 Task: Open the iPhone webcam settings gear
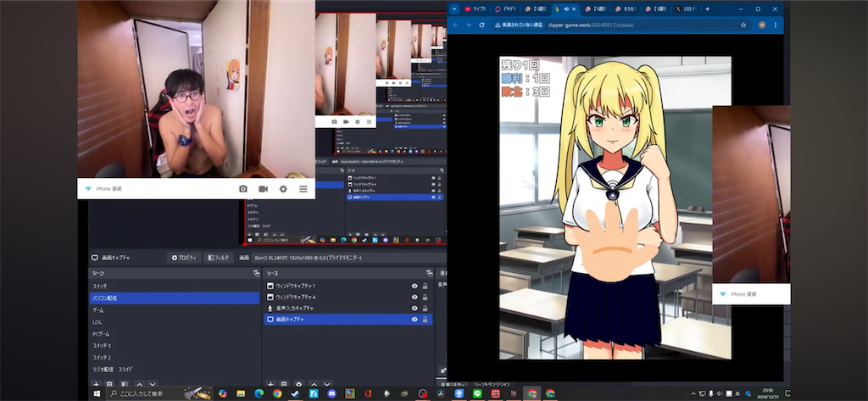pyautogui.click(x=283, y=189)
